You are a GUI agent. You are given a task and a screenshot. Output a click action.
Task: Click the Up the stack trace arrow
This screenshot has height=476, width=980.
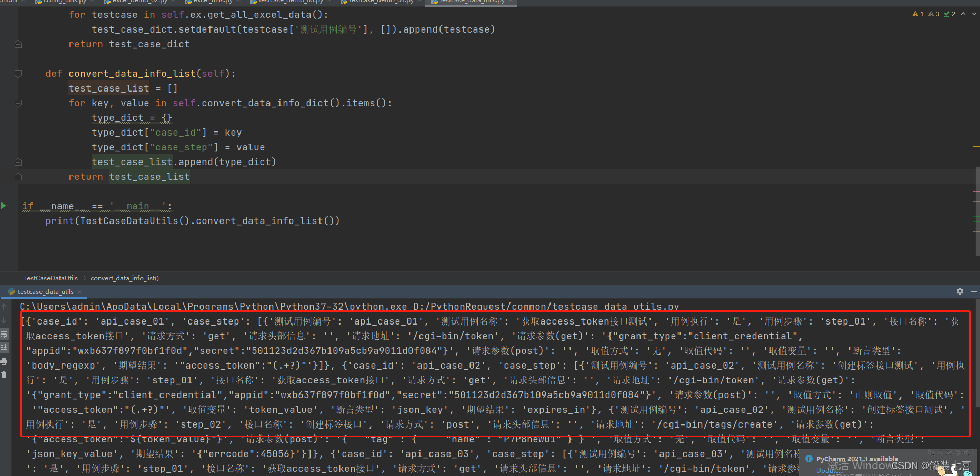click(4, 306)
